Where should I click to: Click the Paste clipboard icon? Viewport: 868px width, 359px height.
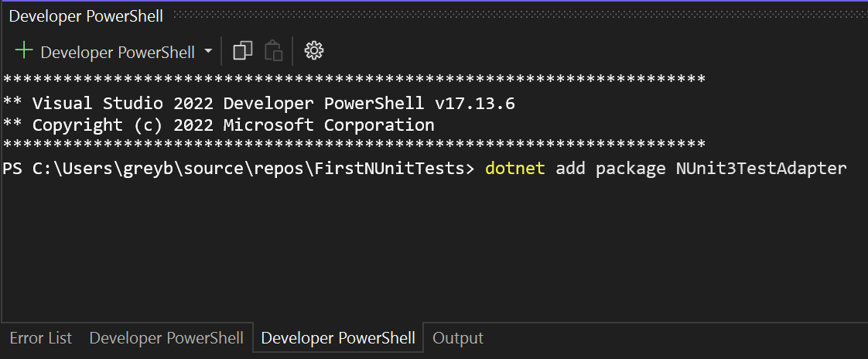(x=273, y=51)
